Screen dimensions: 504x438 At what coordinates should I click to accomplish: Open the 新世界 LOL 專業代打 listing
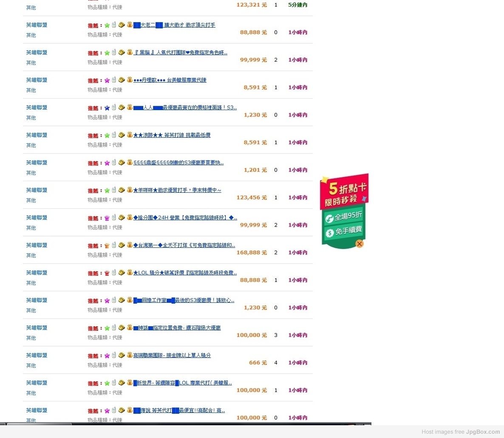click(182, 383)
